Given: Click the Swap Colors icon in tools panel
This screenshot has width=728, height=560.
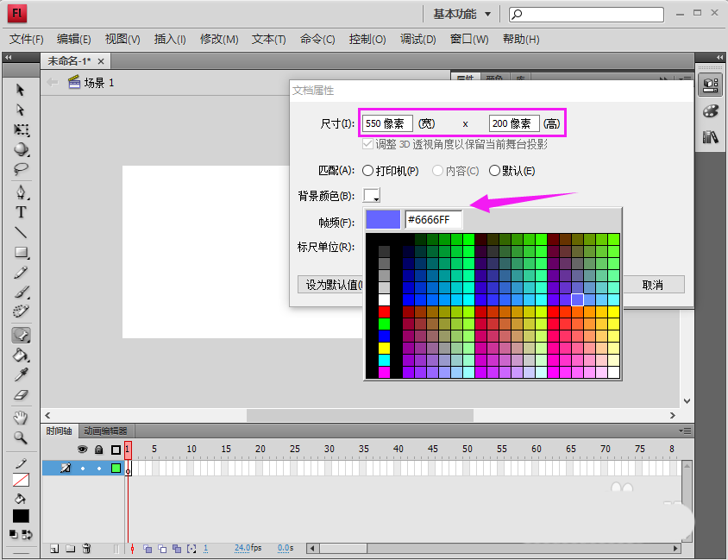Looking at the screenshot, I should 28,535.
